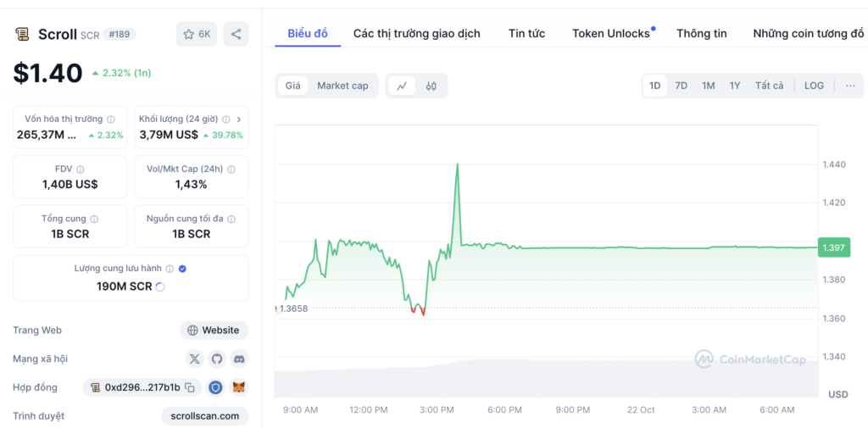Click the blue verified badge for circulating supply
The width and height of the screenshot is (868, 428).
click(183, 269)
